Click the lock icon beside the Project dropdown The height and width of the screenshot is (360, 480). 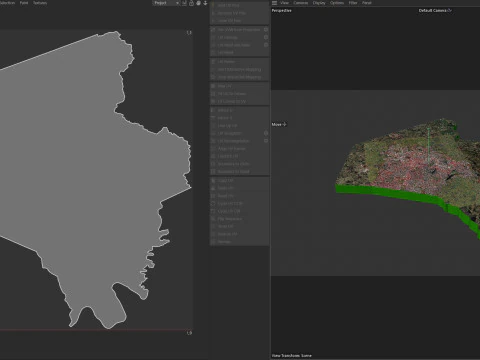tap(191, 3)
